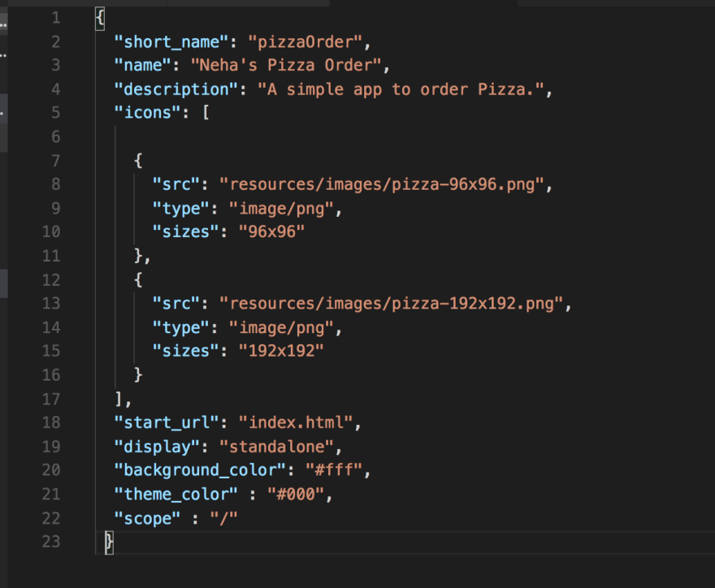Click line number 11 in the gutter
This screenshot has height=588, width=715.
[x=51, y=256]
